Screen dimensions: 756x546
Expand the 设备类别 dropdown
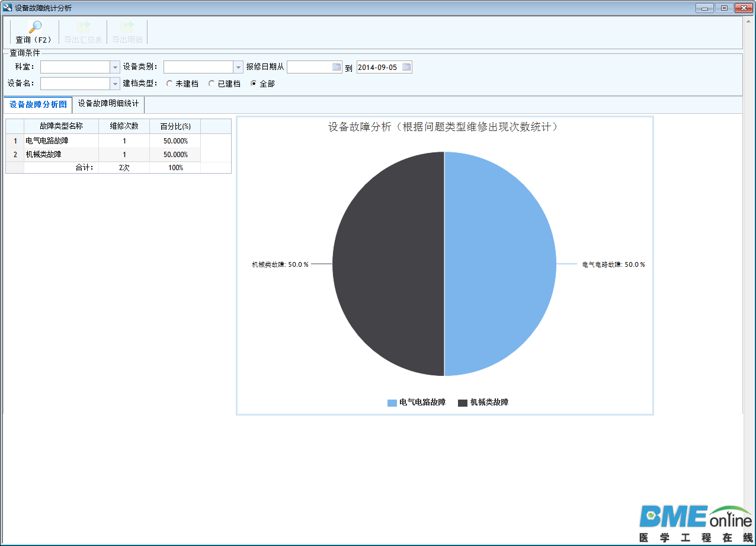coord(238,67)
